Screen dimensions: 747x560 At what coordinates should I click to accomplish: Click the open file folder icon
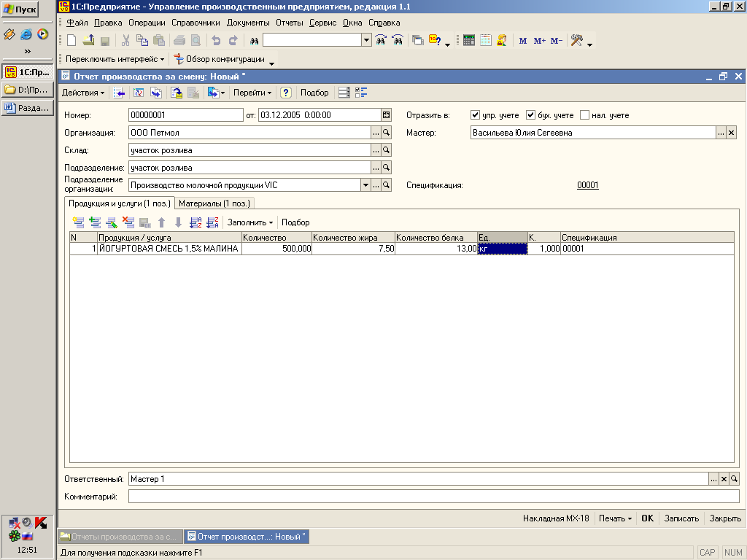(88, 41)
